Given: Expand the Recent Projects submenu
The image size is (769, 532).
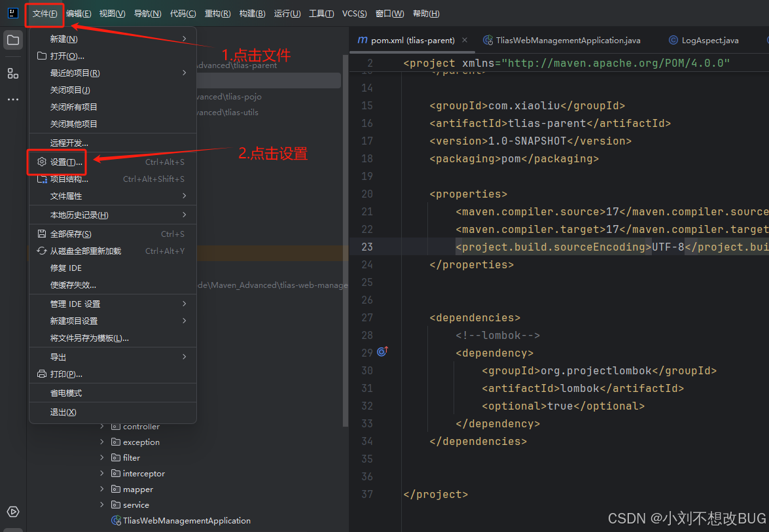Looking at the screenshot, I should [185, 73].
